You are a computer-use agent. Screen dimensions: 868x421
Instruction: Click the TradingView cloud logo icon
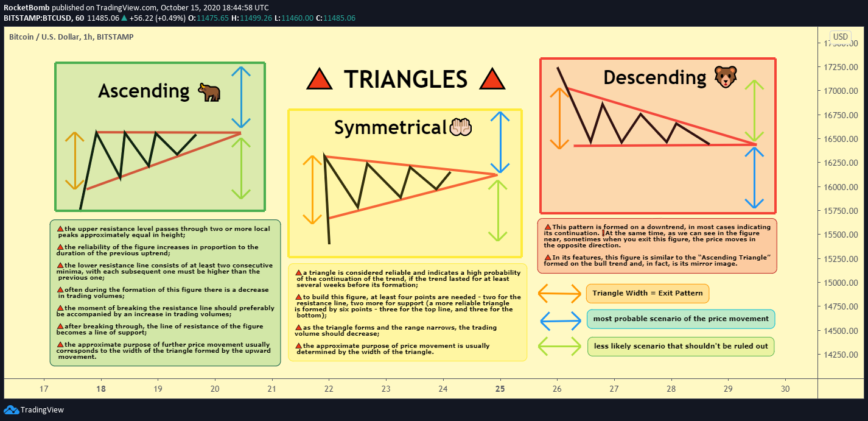tap(11, 410)
